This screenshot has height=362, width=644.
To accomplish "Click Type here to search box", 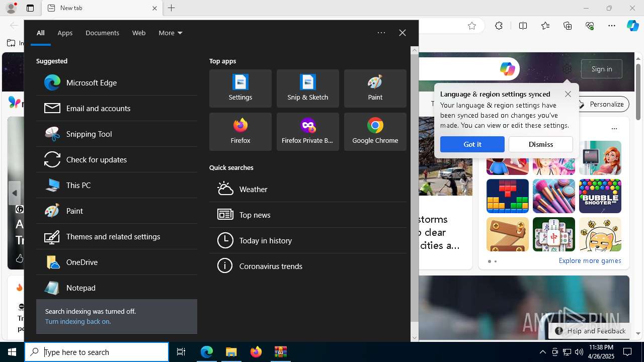I will click(97, 352).
